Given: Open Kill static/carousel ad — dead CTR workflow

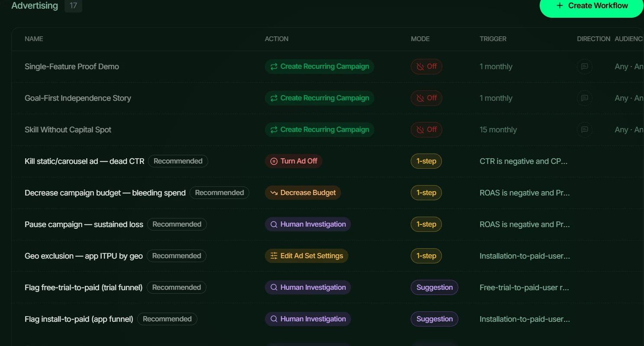Looking at the screenshot, I should point(84,161).
